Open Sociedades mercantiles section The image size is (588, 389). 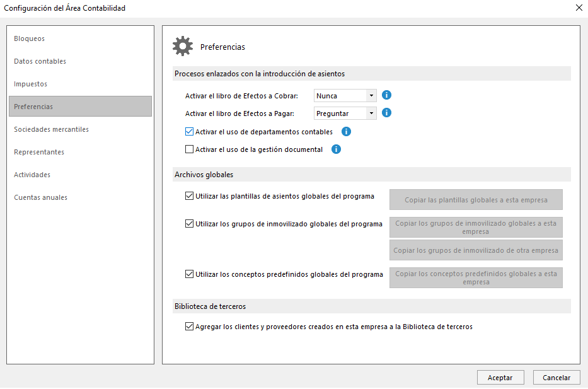(x=80, y=129)
